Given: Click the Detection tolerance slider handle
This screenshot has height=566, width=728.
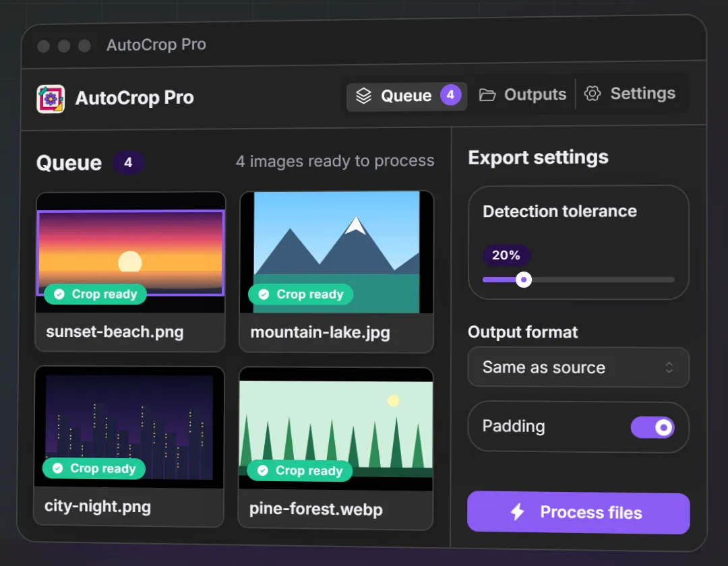Looking at the screenshot, I should [x=524, y=279].
